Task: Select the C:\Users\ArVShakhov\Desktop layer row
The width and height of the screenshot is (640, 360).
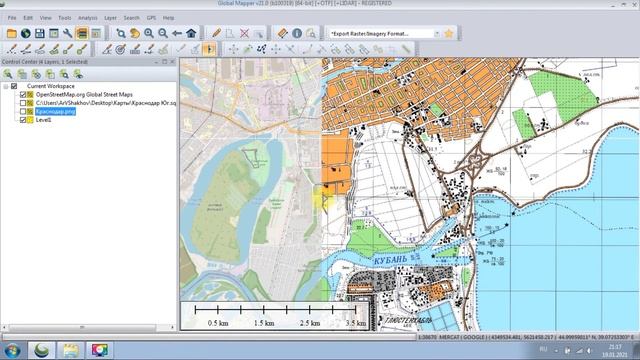Action: coord(106,103)
